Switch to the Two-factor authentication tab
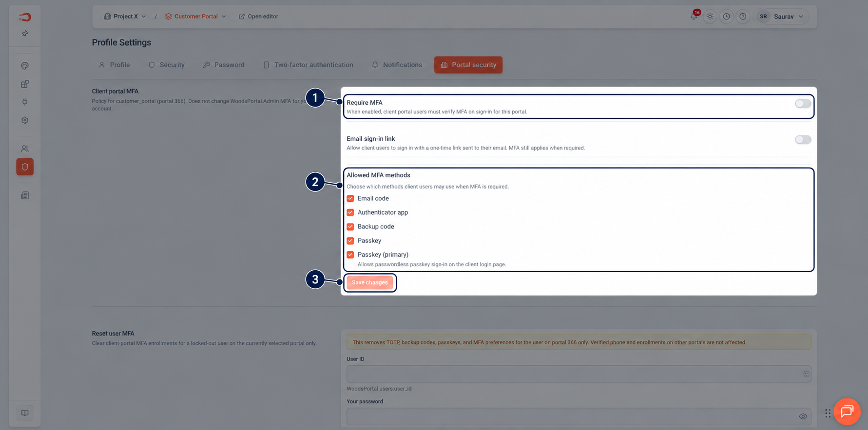Viewport: 868px width, 430px height. (308, 65)
